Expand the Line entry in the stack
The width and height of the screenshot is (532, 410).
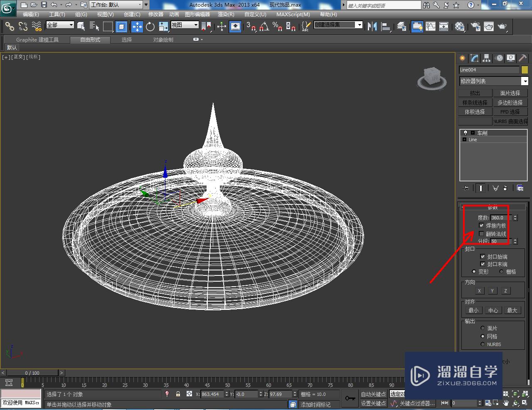click(465, 140)
